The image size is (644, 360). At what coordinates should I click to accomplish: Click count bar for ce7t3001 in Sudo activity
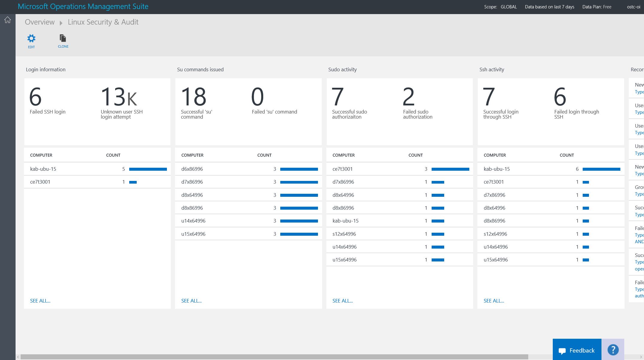pos(450,169)
